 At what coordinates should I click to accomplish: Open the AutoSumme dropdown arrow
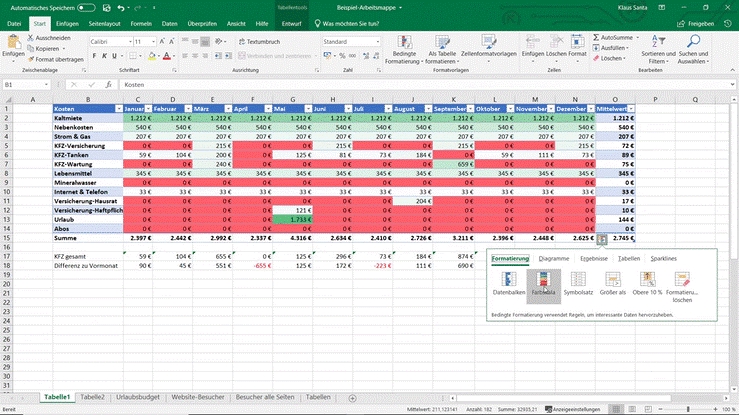[638, 38]
